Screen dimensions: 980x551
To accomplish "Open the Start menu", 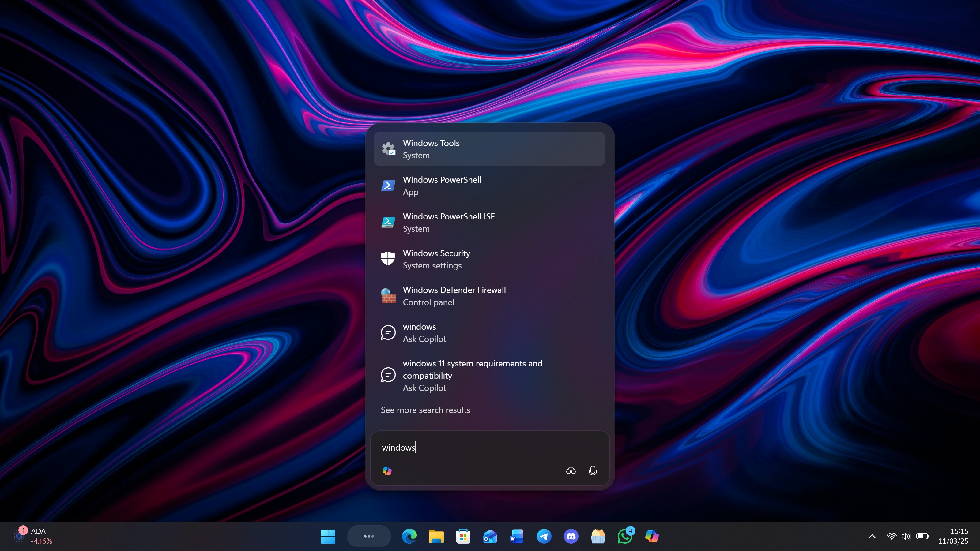I will (x=328, y=536).
